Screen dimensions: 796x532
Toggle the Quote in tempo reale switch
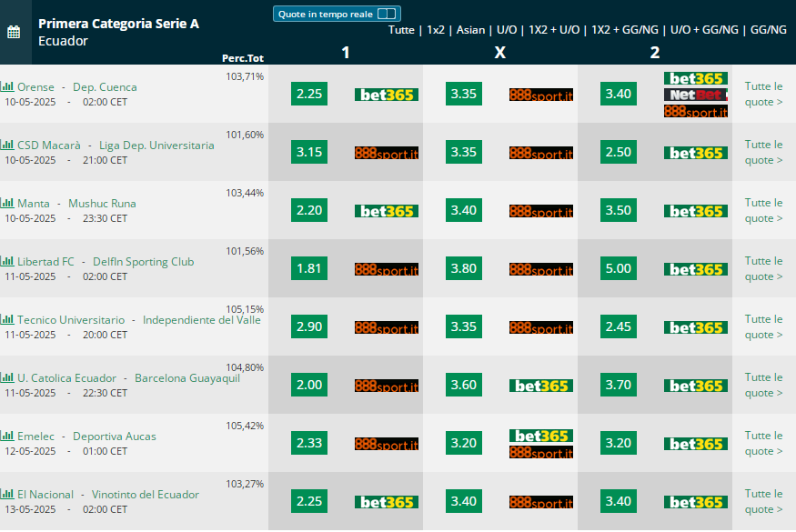[387, 14]
